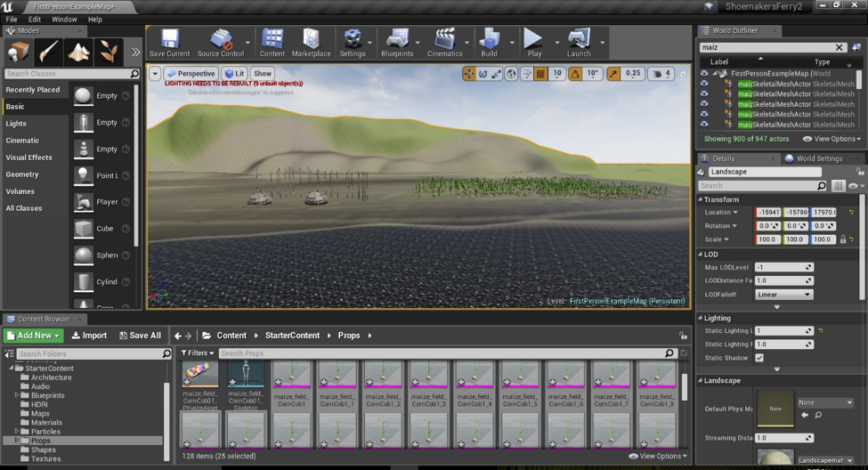This screenshot has height=470, width=868.
Task: Toggle world/local coordinate system icon
Action: (x=512, y=74)
